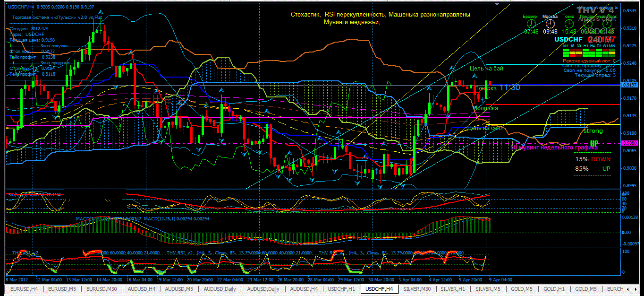Screen dimensions: 644x296
Task: Switch to the SILVER,M30 chart tab
Action: pos(417,289)
